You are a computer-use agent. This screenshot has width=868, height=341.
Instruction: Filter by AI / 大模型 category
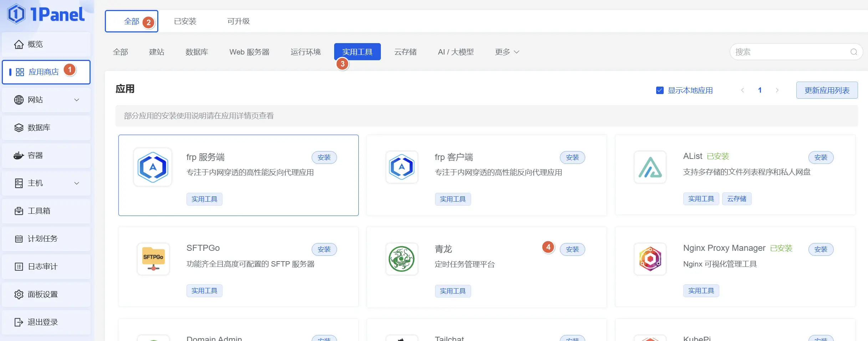click(456, 52)
